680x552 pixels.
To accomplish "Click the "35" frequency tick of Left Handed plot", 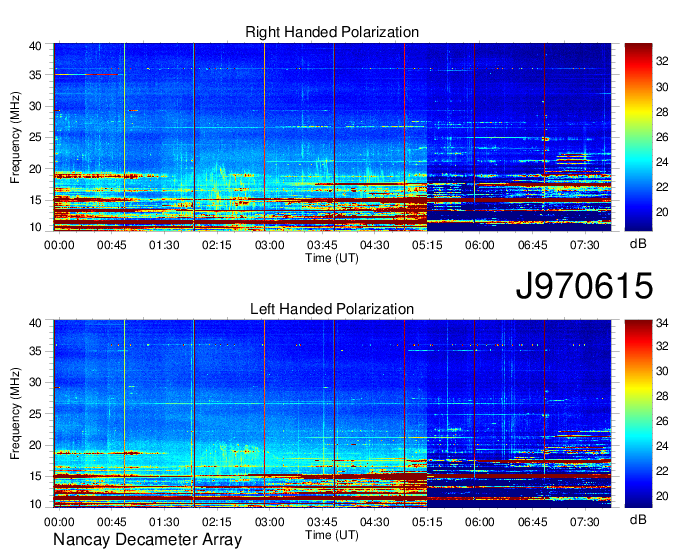I will click(x=36, y=351).
